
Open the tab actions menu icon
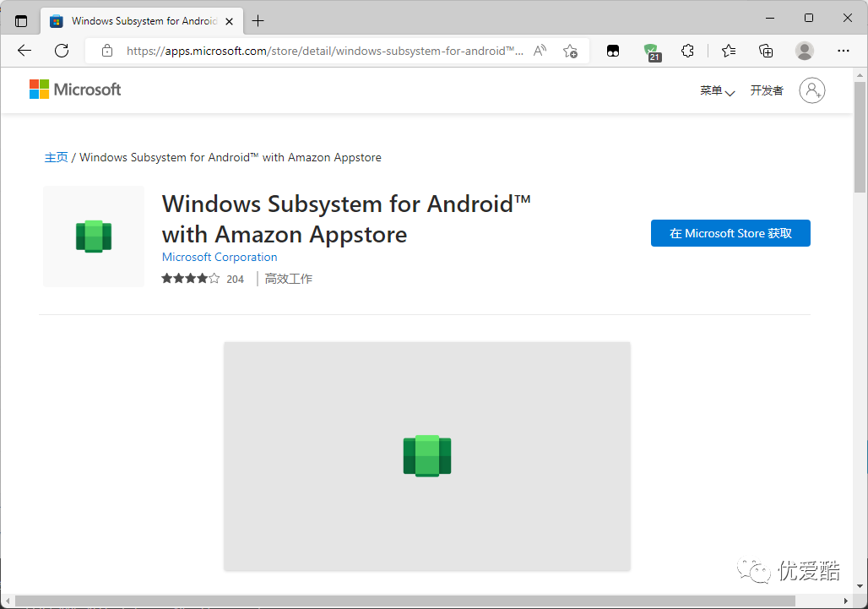click(21, 21)
